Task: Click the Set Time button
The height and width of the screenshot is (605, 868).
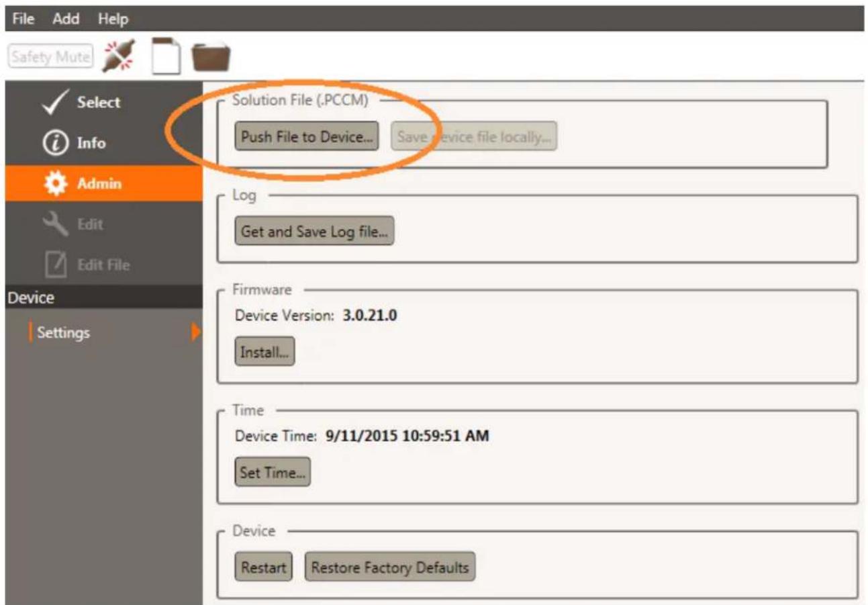Action: [273, 473]
